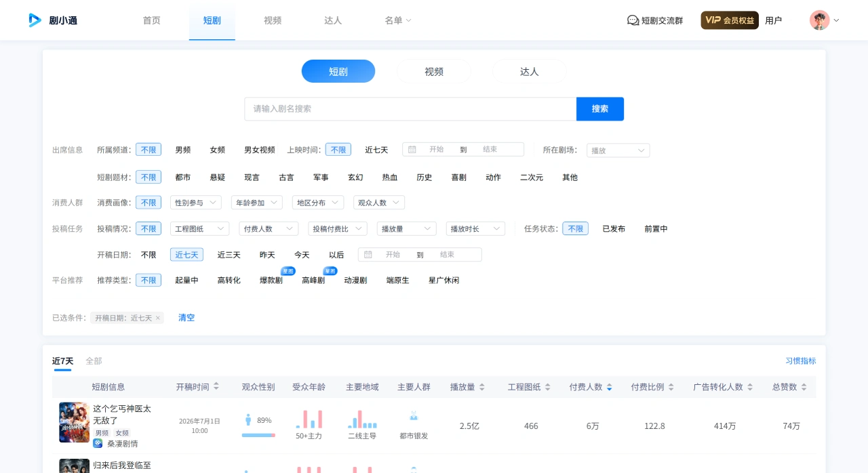Click 清空 to clear filters
Screen dimensions: 868x473
(x=186, y=318)
